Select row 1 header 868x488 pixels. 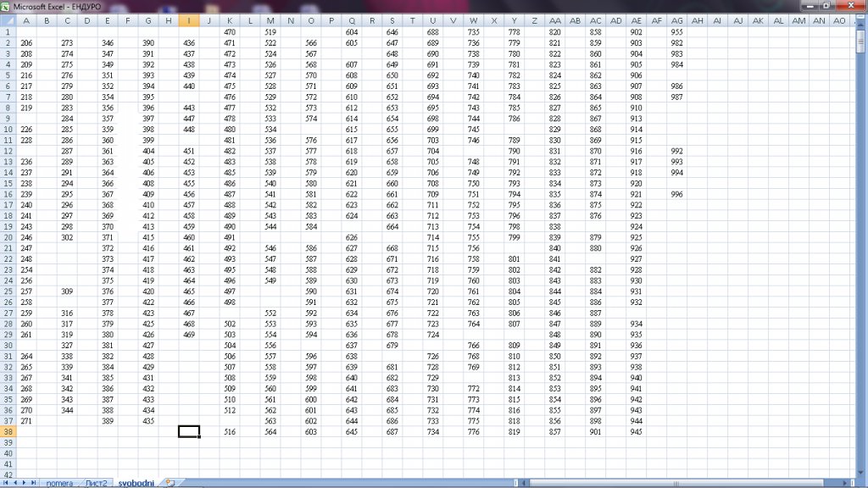click(x=8, y=32)
